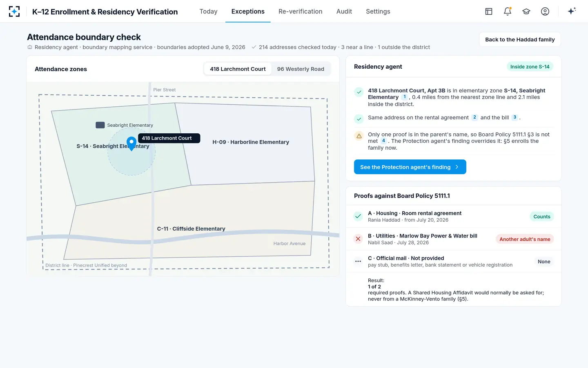Click the warning triangle icon beside policy note
Screen dimensions: 588x368
359,136
